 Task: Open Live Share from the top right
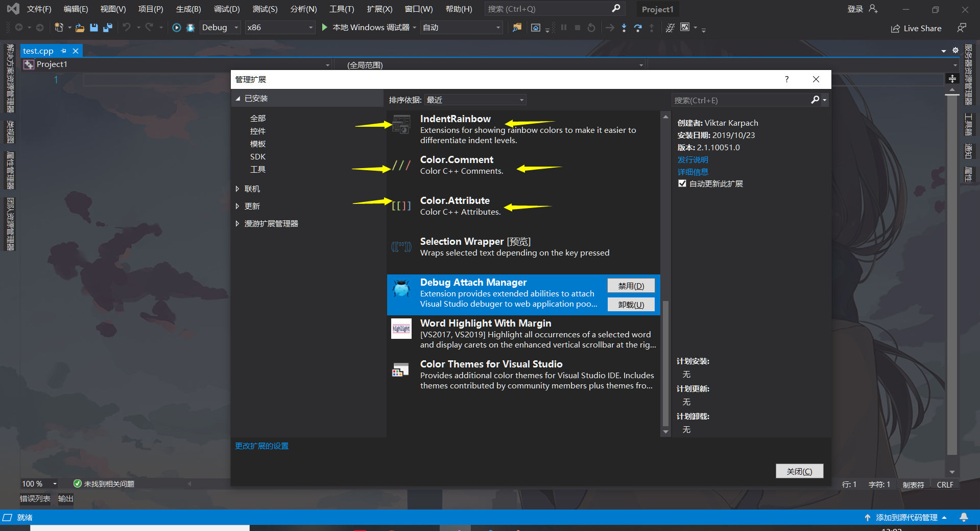pyautogui.click(x=916, y=28)
